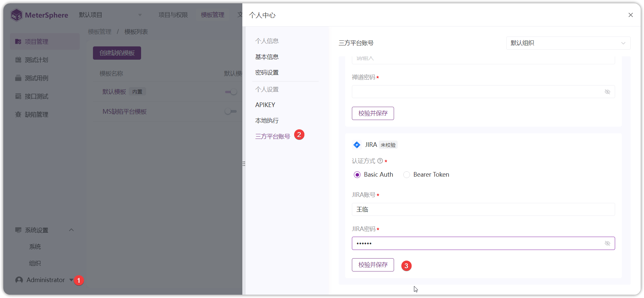Focus the 禅道密码 input field
Viewport: 644px width, 298px height.
click(483, 92)
